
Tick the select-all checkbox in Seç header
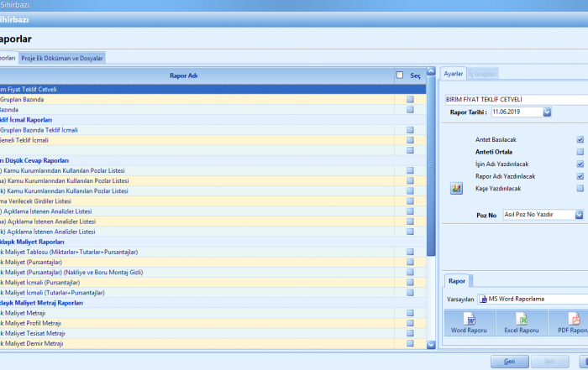pyautogui.click(x=400, y=76)
